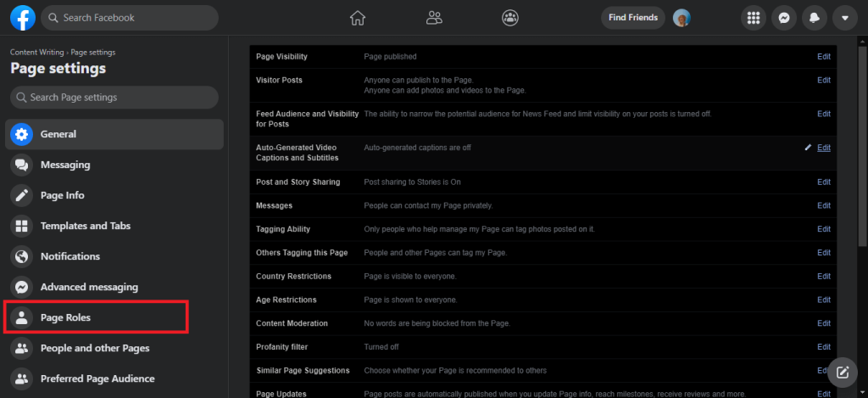868x398 pixels.
Task: Click pencil icon beside Auto-Generated Captions Edit
Action: (808, 148)
